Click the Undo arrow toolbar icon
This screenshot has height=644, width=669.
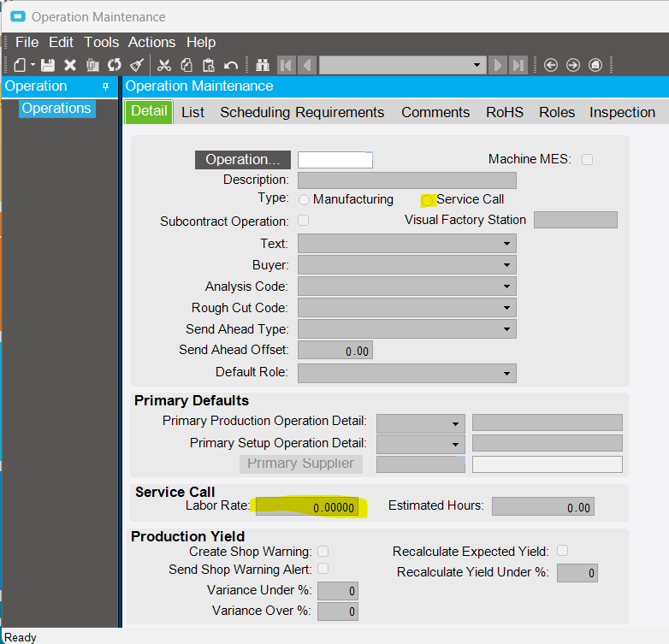pyautogui.click(x=231, y=65)
